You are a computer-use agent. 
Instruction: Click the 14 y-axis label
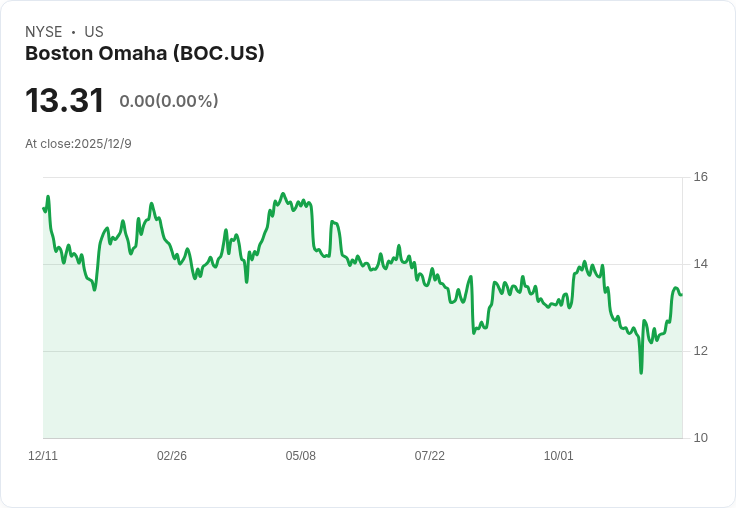(700, 264)
